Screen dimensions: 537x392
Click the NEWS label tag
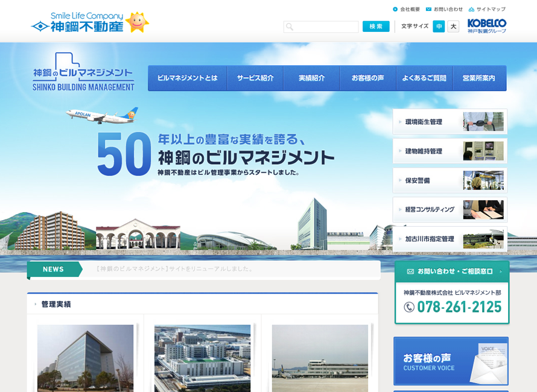pyautogui.click(x=54, y=270)
